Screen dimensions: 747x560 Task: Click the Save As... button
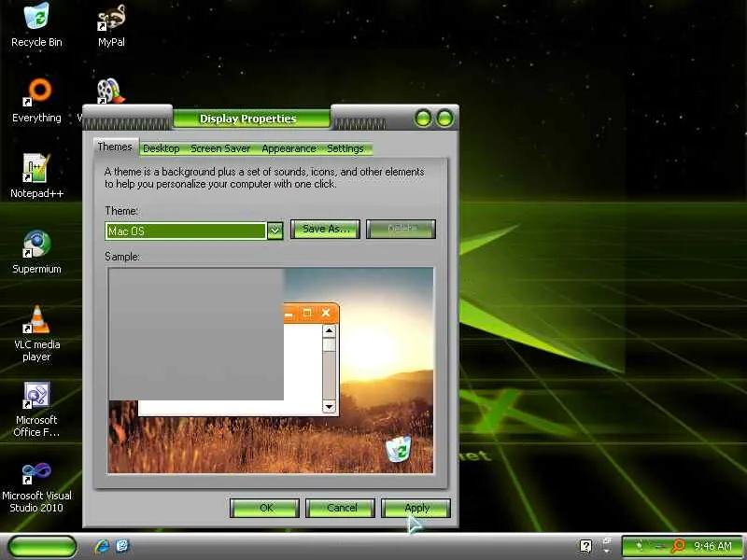point(325,229)
